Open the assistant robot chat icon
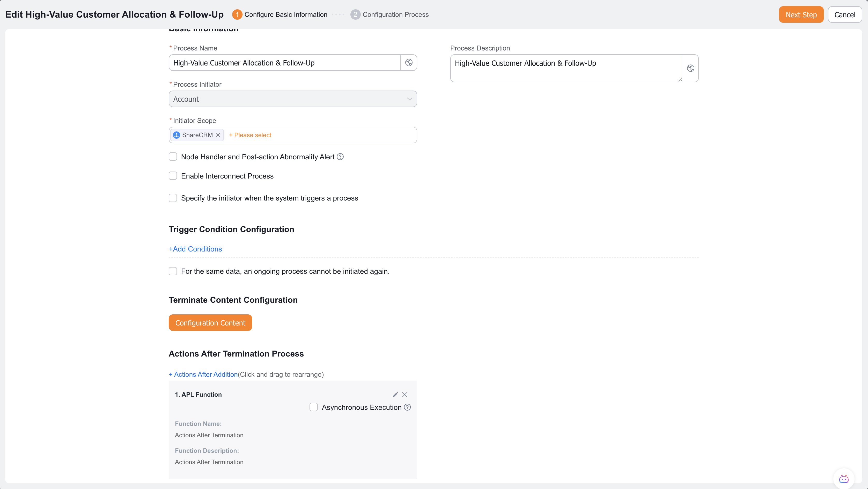Screen dimensions: 868x489 (x=844, y=479)
